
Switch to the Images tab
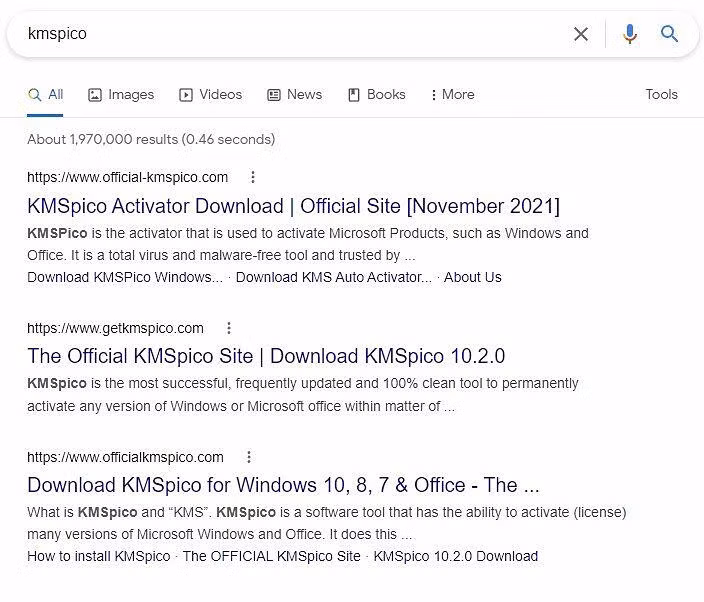tap(121, 94)
